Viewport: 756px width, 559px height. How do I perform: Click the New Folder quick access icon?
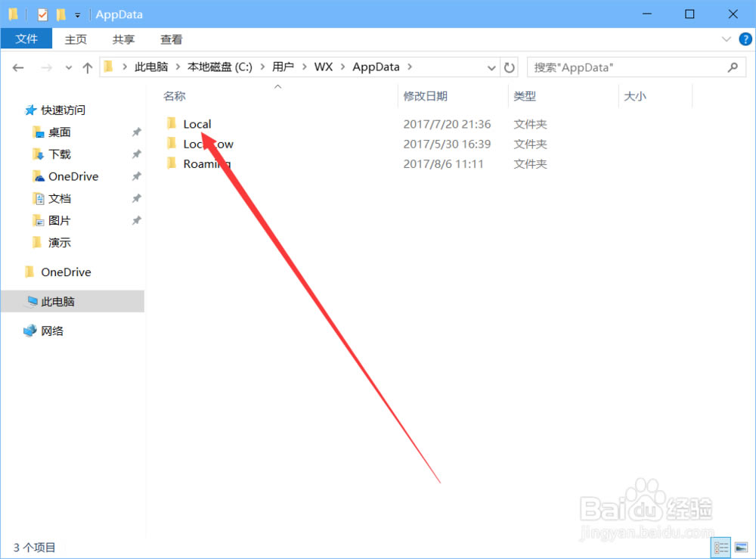(x=60, y=14)
